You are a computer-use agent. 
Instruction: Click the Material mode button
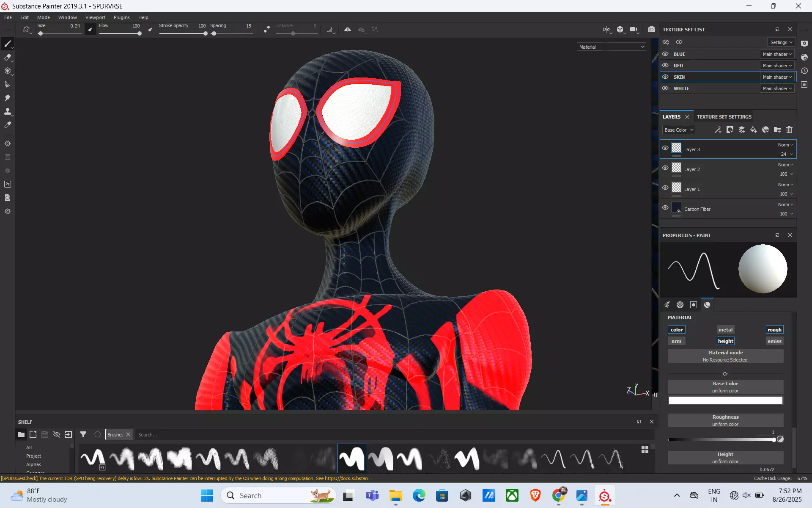(725, 356)
